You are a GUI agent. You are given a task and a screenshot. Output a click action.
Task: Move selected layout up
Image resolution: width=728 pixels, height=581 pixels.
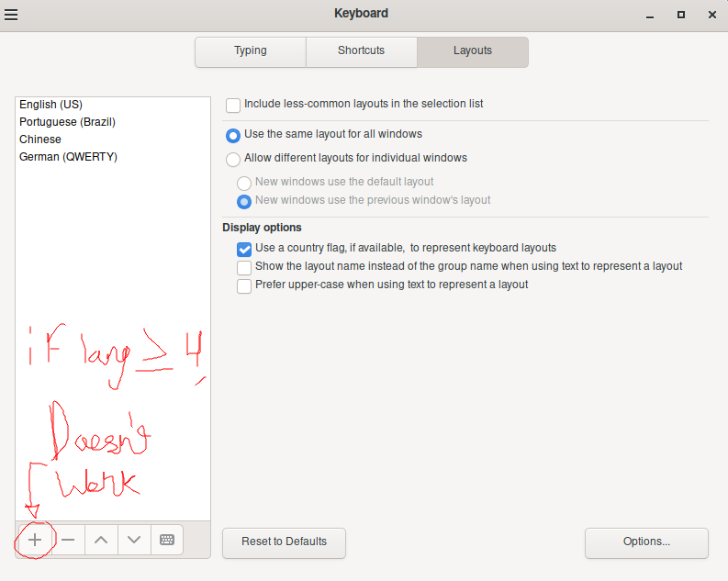click(x=101, y=540)
